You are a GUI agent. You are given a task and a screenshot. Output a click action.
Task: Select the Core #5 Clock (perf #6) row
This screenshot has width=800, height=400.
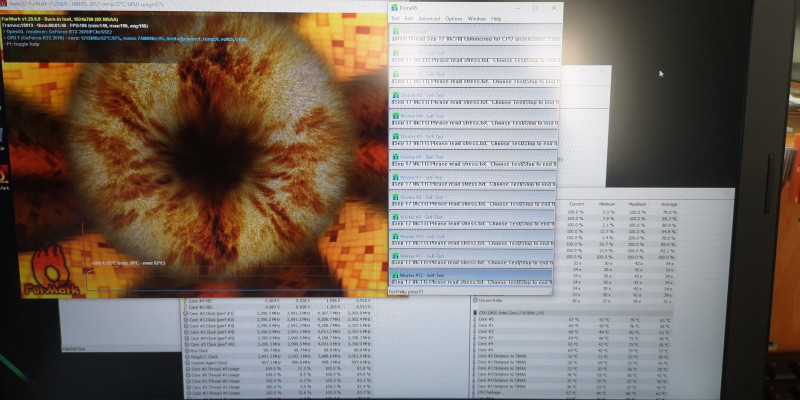coord(277,344)
